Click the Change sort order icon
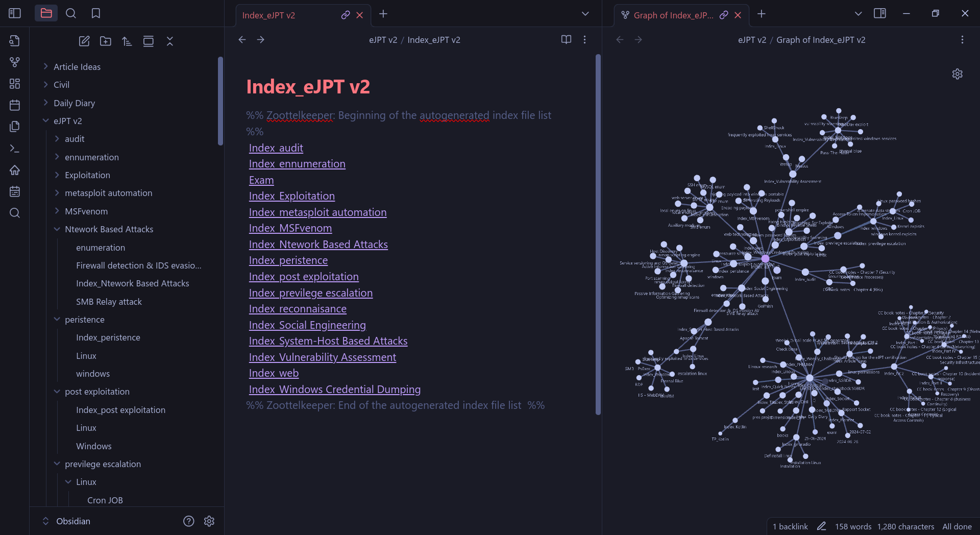Image resolution: width=980 pixels, height=535 pixels. pos(127,41)
